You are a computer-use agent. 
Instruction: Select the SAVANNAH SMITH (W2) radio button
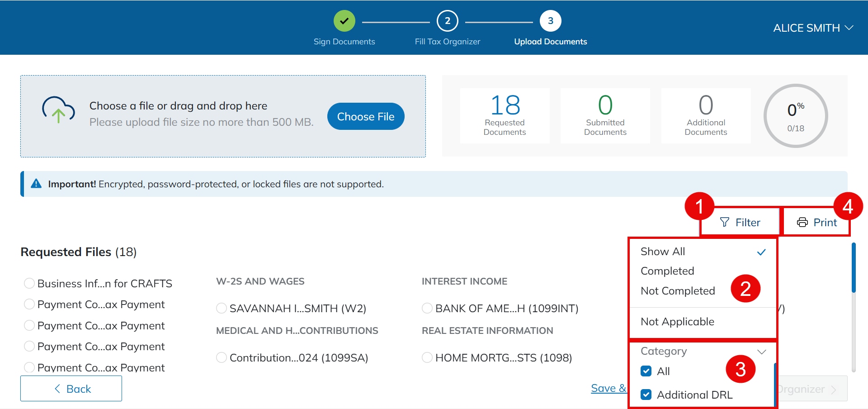tap(222, 309)
